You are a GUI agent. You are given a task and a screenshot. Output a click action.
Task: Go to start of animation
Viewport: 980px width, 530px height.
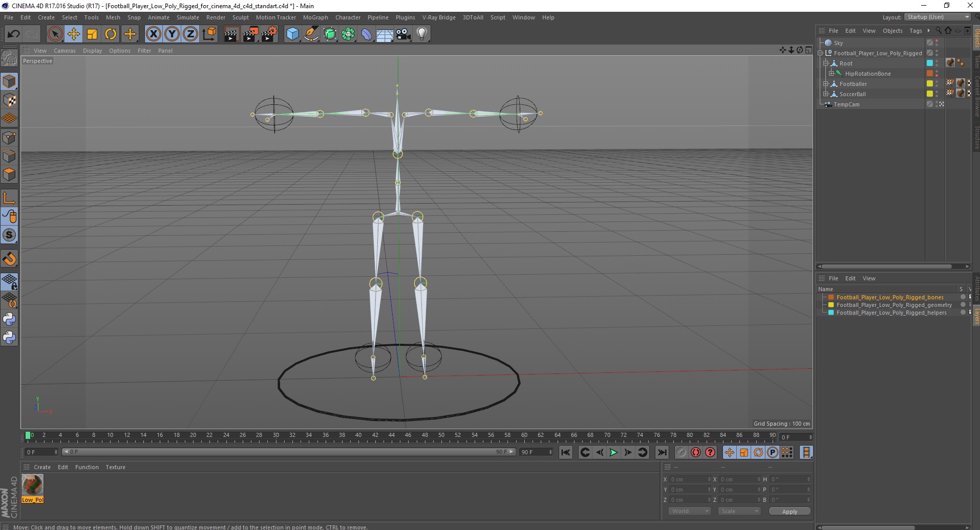(x=566, y=452)
